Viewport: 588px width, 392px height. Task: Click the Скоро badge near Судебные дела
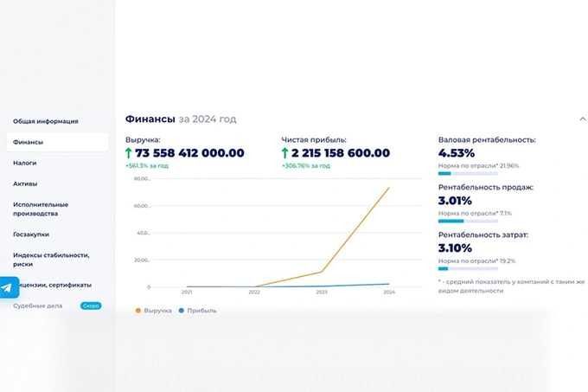pos(90,305)
